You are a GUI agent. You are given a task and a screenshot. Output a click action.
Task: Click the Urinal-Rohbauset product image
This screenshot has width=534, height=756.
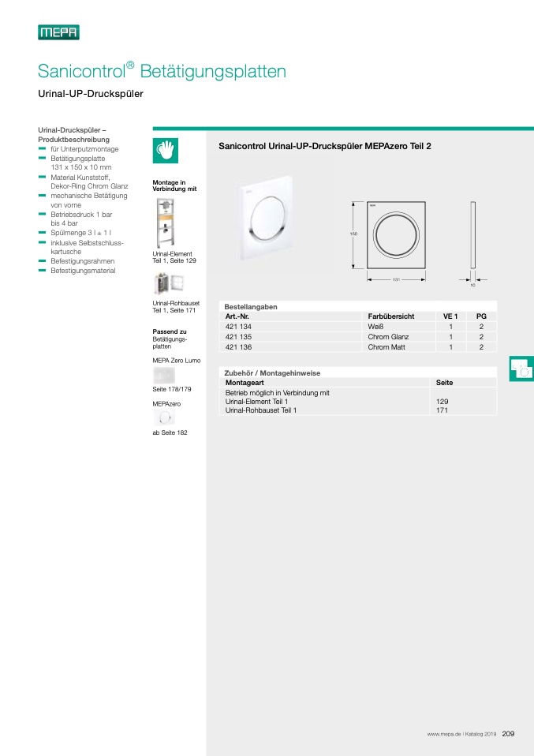(168, 284)
